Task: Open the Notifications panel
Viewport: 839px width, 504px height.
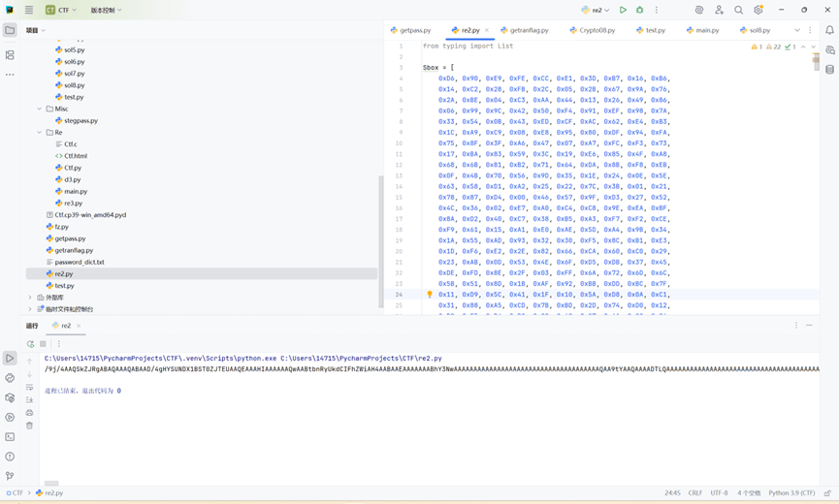Action: 829,30
